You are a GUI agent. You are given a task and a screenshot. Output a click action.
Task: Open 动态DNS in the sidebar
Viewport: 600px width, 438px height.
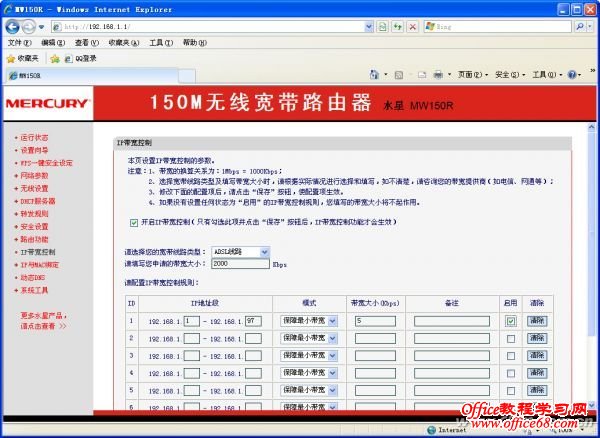point(33,278)
